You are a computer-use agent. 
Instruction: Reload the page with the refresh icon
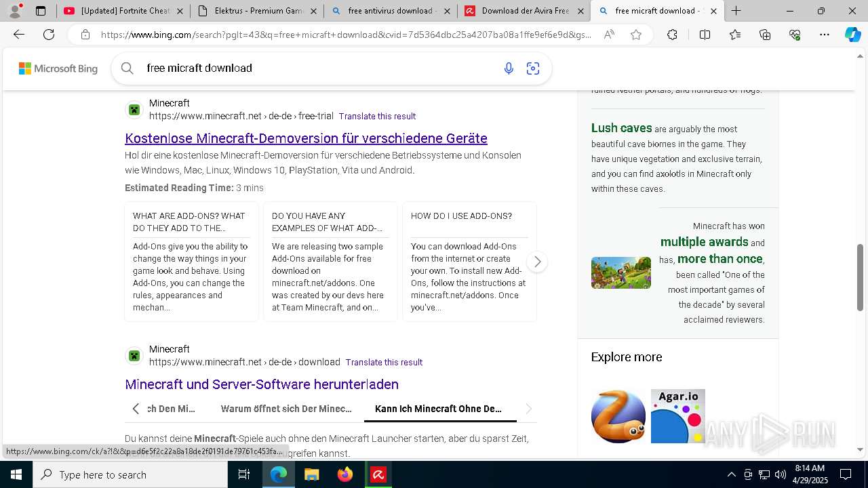(49, 35)
